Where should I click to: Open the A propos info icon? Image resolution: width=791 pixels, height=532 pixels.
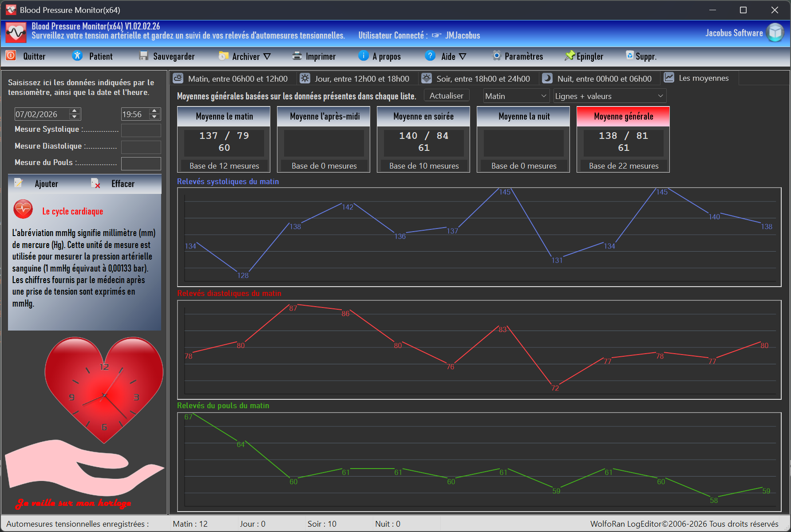click(363, 56)
